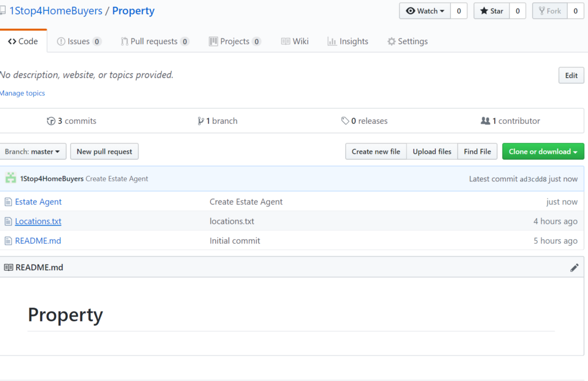Screen dimensions: 588x381
Task: View the 1 branch list
Action: point(218,121)
